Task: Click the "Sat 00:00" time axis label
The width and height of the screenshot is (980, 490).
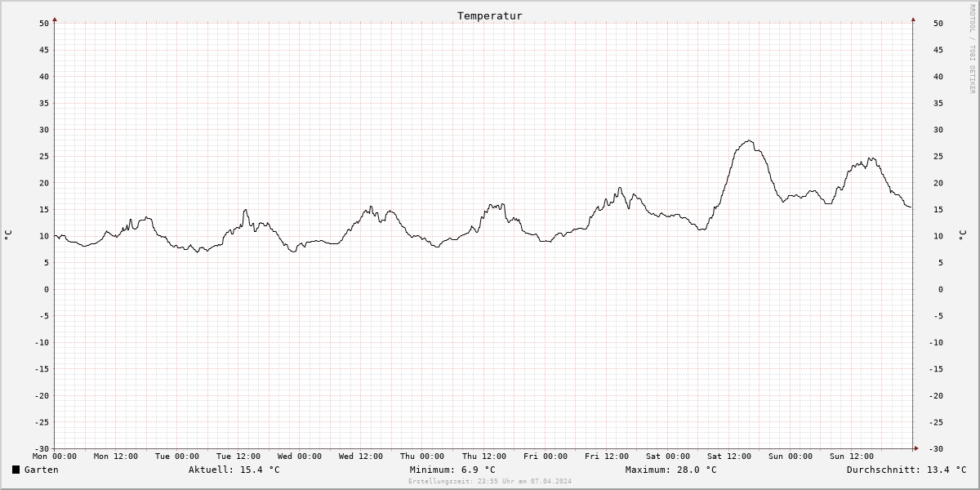Action: click(x=668, y=457)
